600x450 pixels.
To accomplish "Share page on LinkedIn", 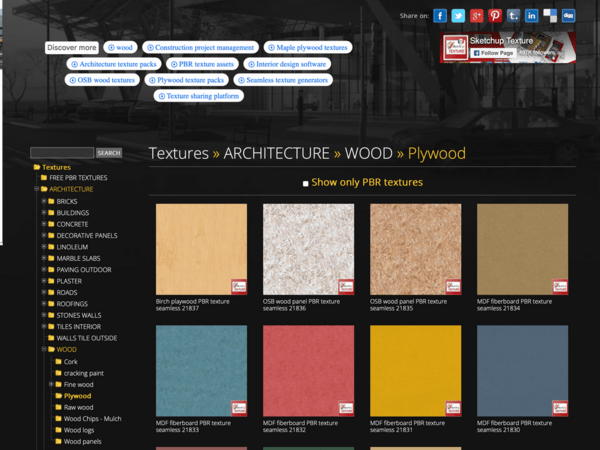I will click(x=532, y=16).
